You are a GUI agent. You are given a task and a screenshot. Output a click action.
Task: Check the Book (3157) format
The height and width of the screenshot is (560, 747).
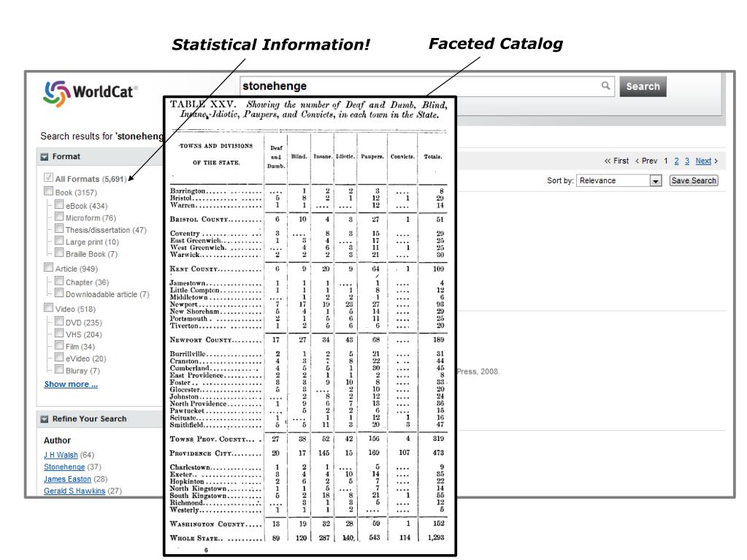pyautogui.click(x=48, y=191)
